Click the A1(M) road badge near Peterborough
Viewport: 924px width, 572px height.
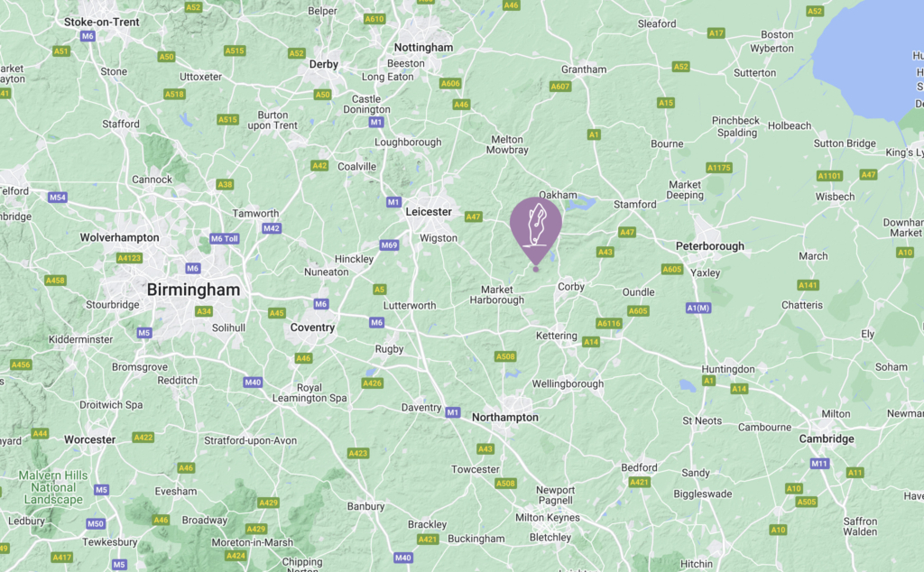click(x=698, y=308)
